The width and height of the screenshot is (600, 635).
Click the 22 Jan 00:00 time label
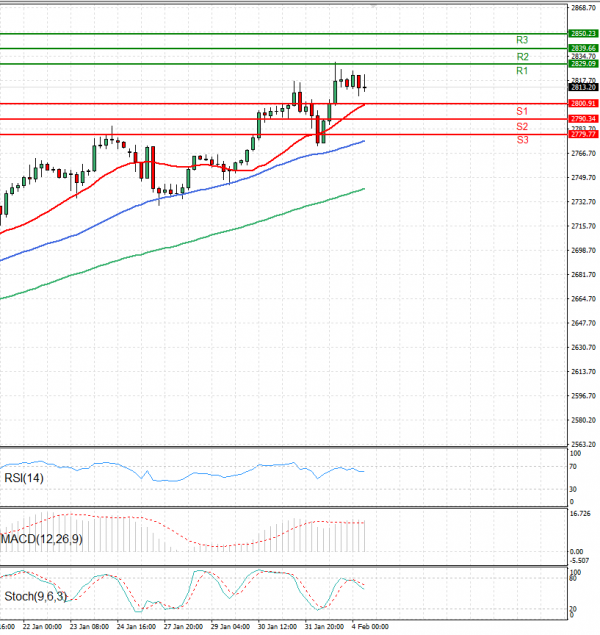coord(42,626)
